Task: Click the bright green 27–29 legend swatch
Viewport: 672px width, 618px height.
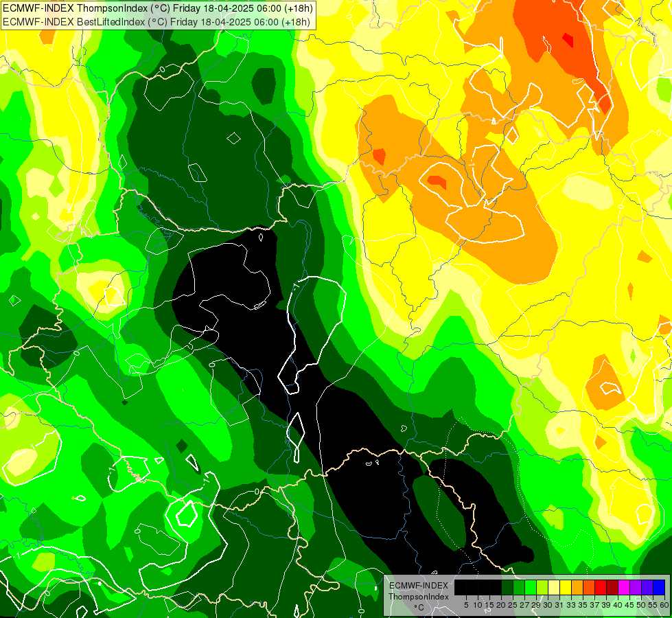Action: 531,587
